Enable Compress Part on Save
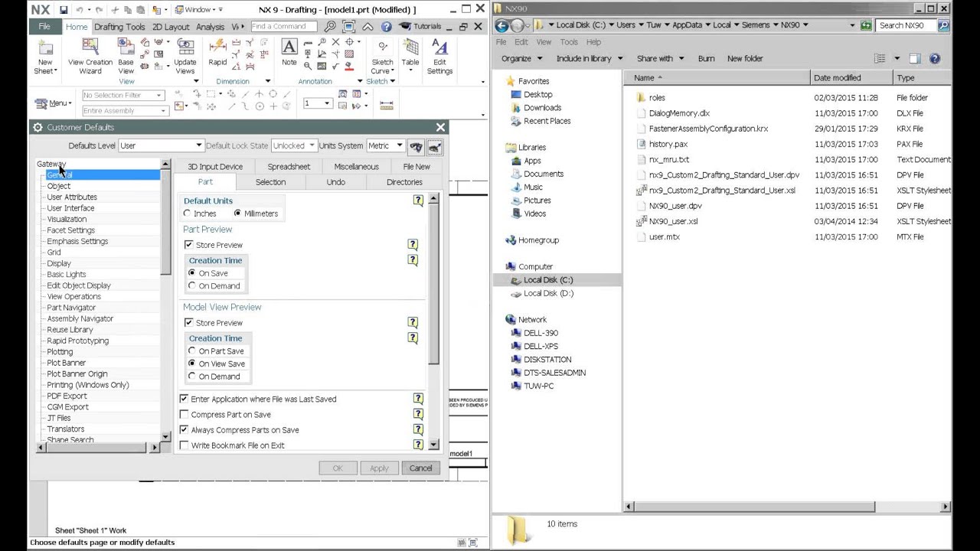This screenshot has width=980, height=551. [184, 414]
